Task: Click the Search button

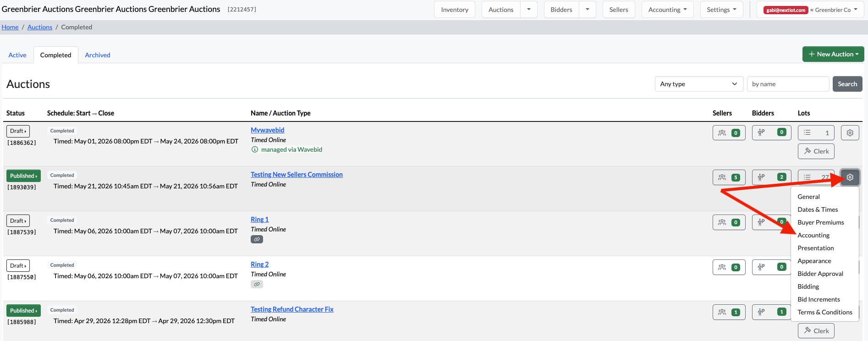Action: coord(847,84)
